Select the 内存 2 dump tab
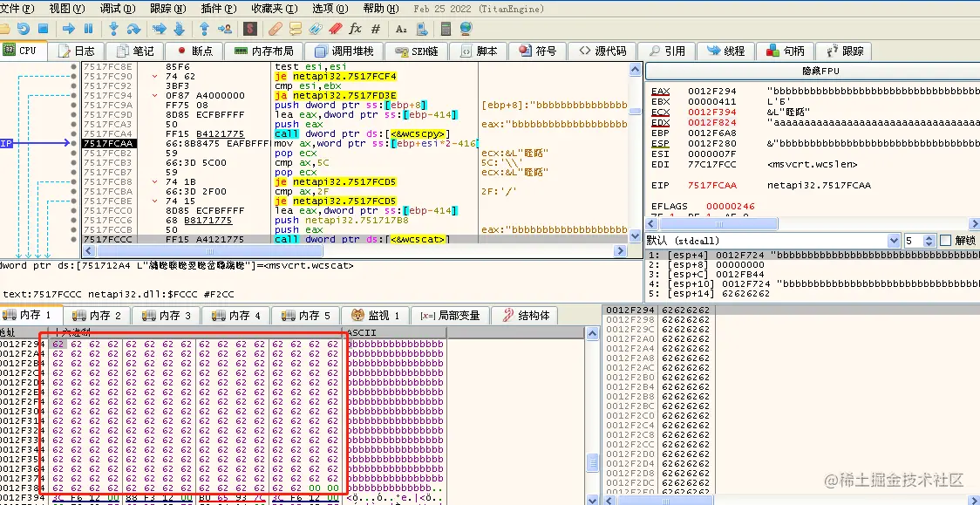980x505 pixels. click(100, 316)
